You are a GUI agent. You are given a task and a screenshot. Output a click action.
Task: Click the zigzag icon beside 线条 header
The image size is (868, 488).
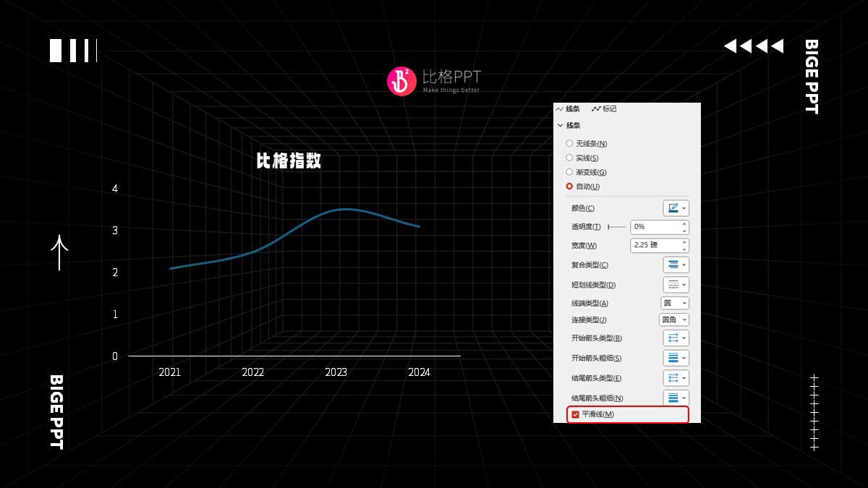coord(561,108)
